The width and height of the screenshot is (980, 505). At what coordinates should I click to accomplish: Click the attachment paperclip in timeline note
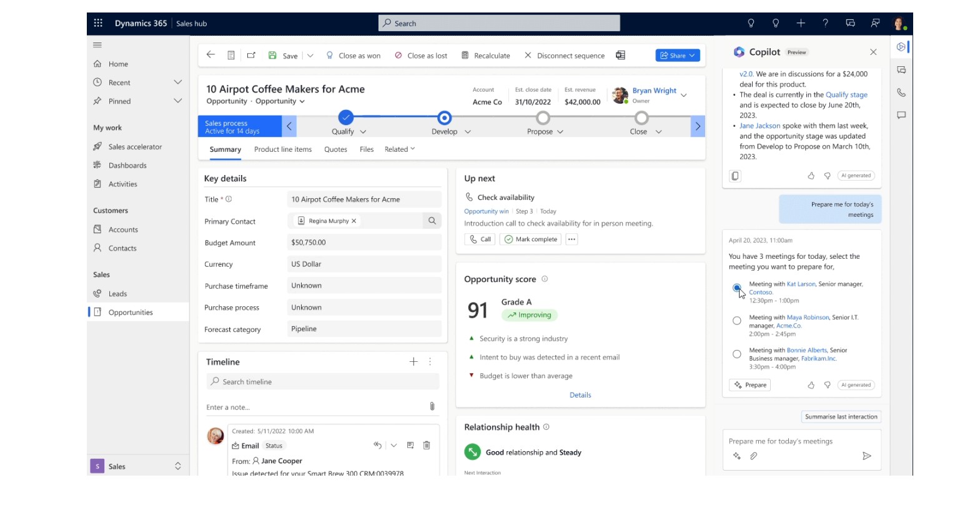(432, 406)
